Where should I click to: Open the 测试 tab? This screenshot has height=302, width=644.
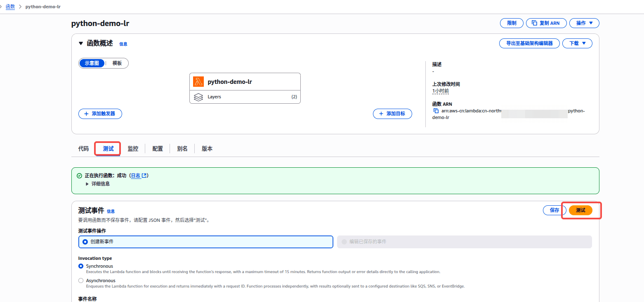pos(108,149)
